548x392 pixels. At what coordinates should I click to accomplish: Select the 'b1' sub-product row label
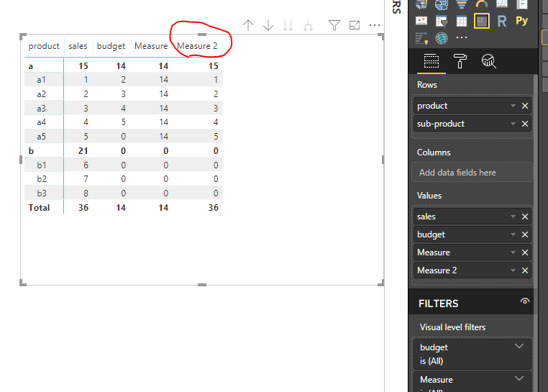point(42,165)
